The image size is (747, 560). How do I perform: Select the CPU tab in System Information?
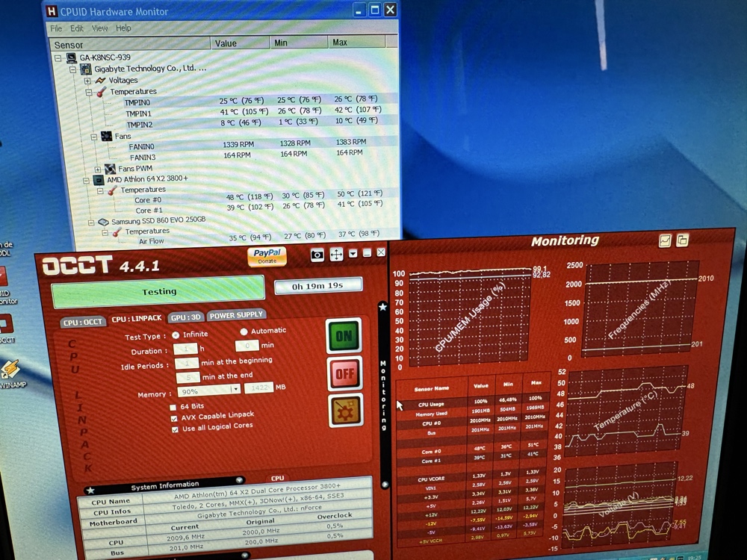point(278,478)
